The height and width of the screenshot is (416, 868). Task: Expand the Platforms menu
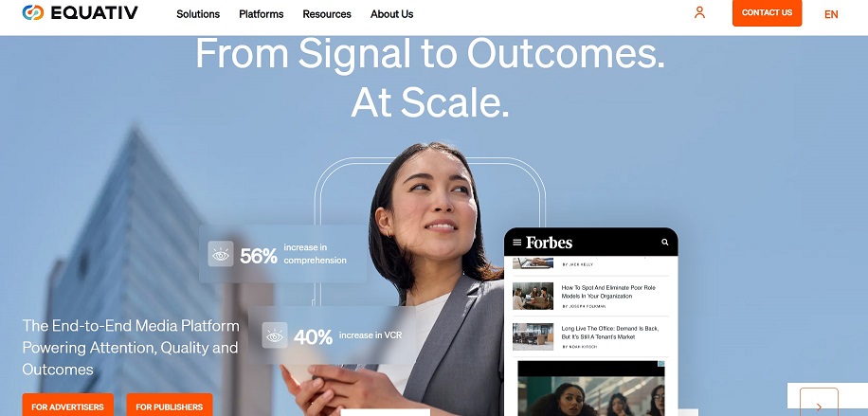coord(262,14)
